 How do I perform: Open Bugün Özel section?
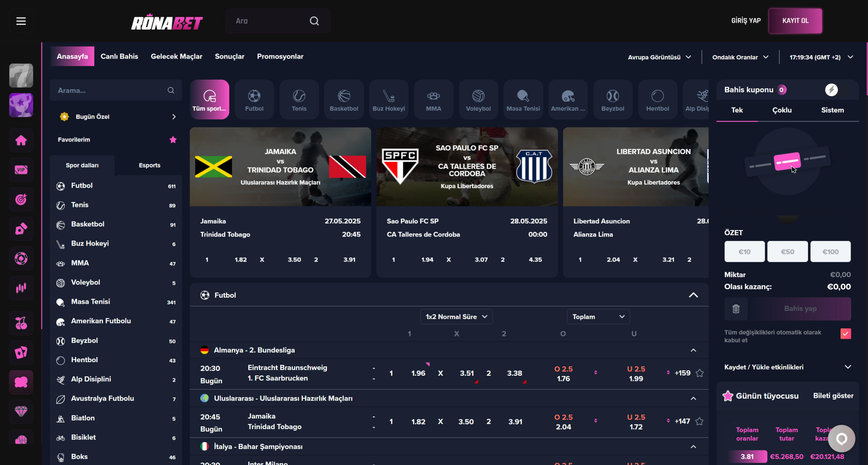click(116, 117)
